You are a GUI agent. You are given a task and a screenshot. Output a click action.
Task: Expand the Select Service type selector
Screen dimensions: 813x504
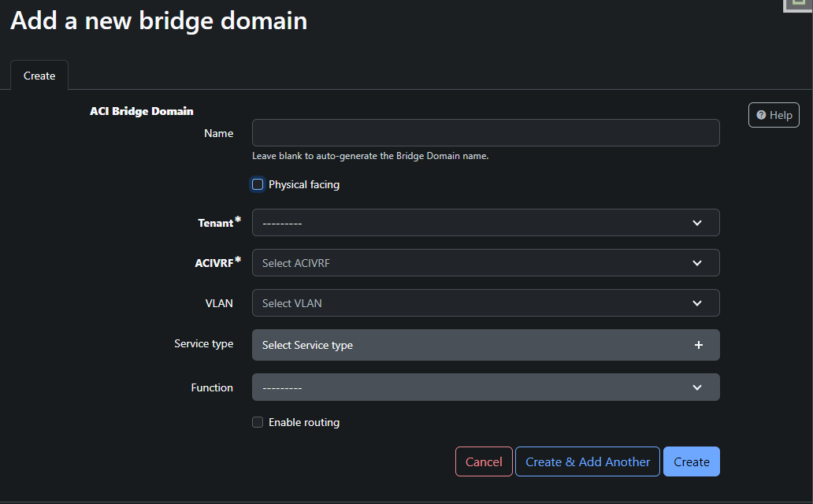(485, 345)
